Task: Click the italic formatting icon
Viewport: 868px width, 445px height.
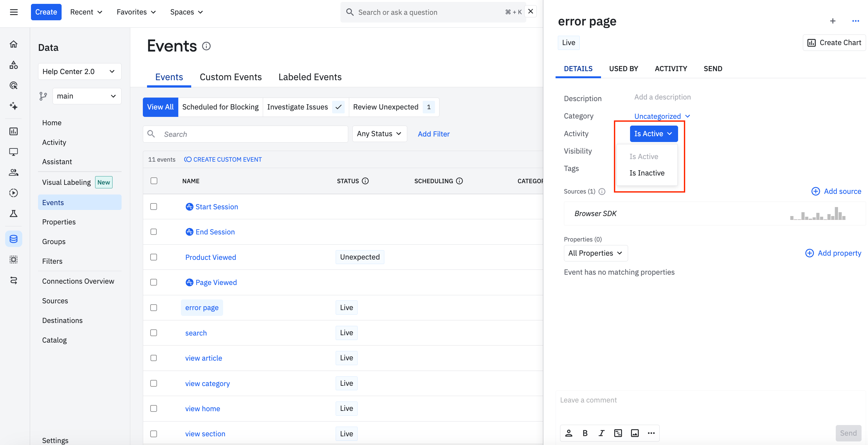Action: click(601, 433)
